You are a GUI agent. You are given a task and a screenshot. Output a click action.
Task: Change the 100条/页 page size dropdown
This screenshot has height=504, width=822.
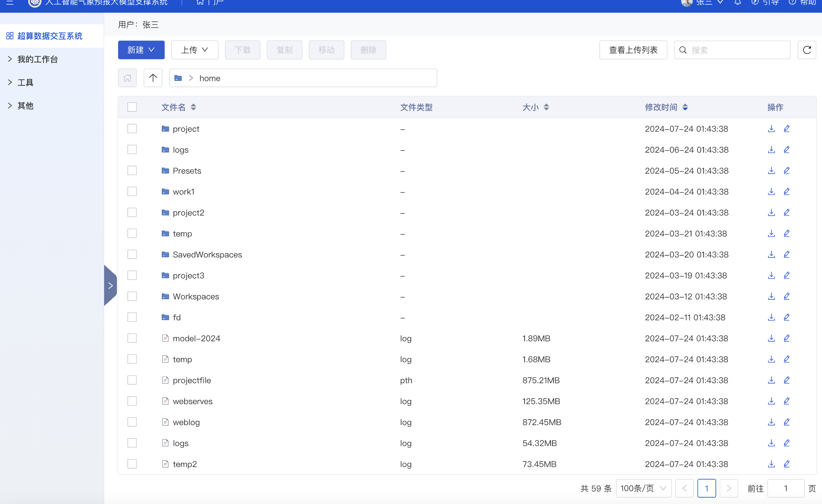643,488
